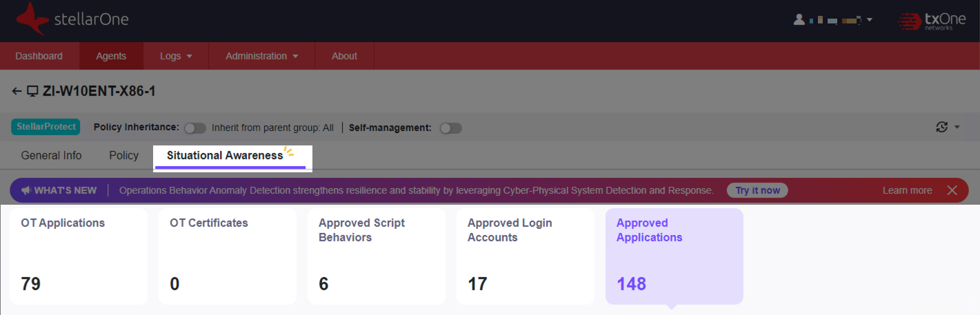Toggle the Policy Inheritance switch
The height and width of the screenshot is (315, 980).
tap(195, 128)
